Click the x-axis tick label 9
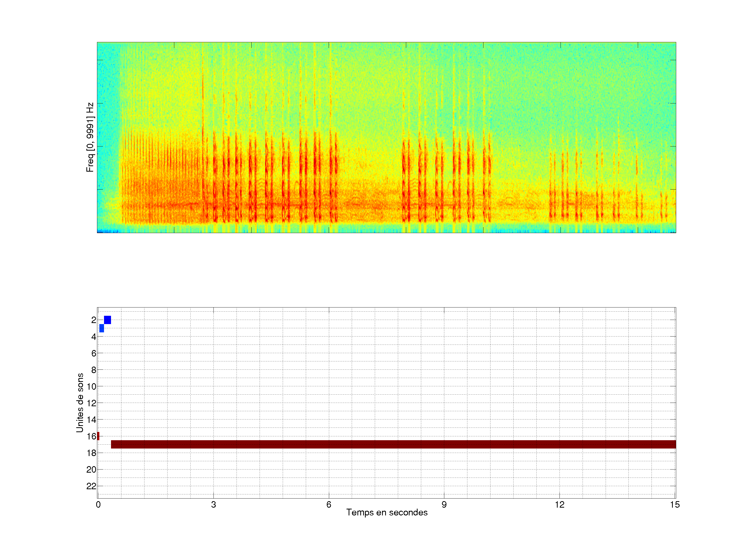This screenshot has height=560, width=747. click(444, 505)
